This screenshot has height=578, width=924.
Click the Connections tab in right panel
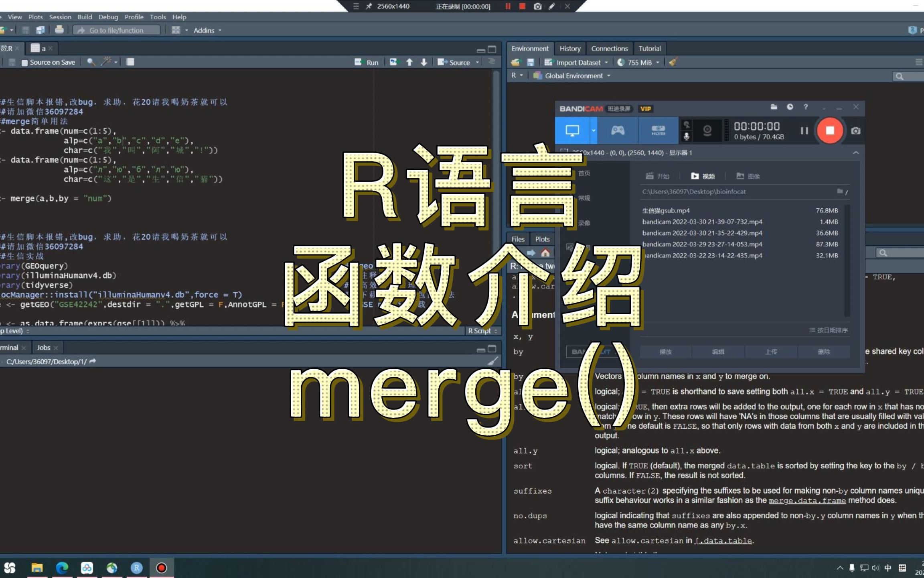tap(609, 48)
